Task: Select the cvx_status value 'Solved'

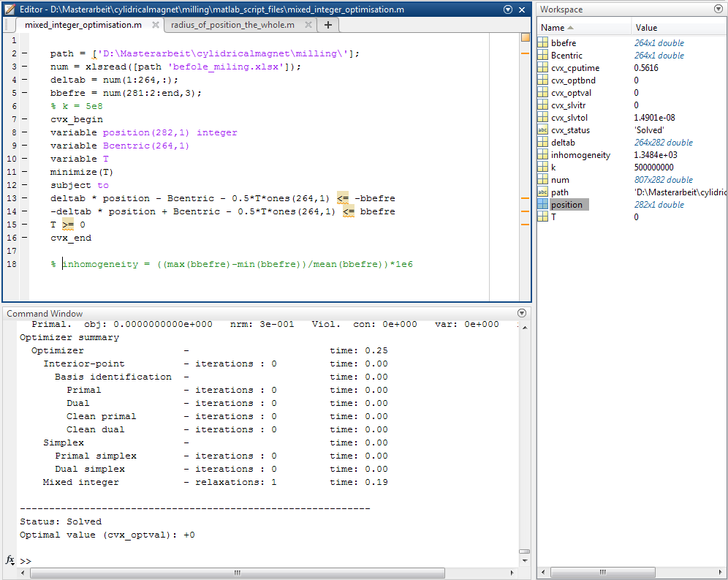Action: pos(649,130)
